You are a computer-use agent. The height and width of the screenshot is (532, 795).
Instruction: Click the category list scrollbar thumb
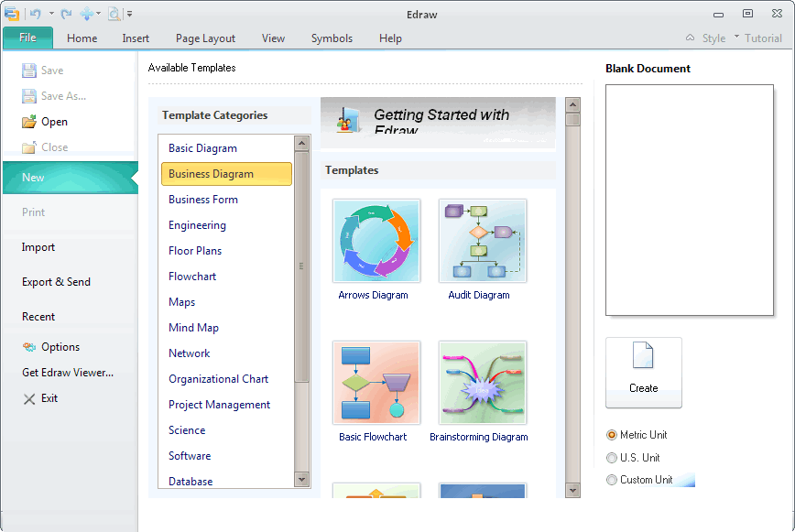coord(301,266)
